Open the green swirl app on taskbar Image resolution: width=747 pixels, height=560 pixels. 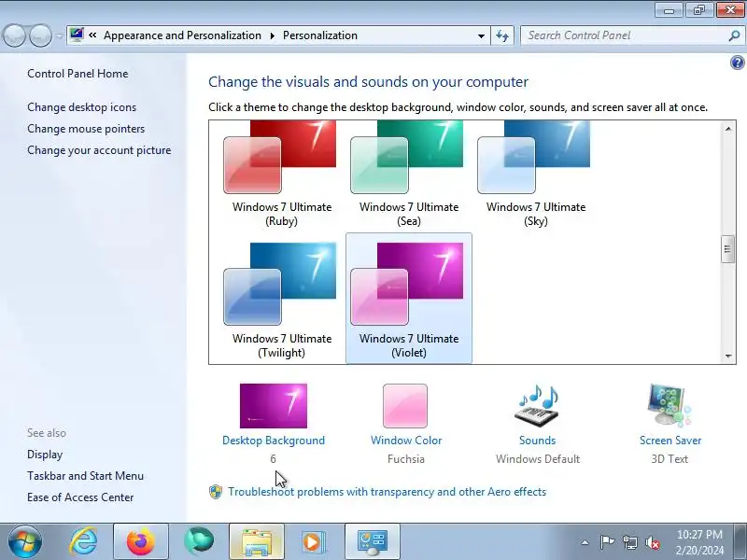coord(199,542)
